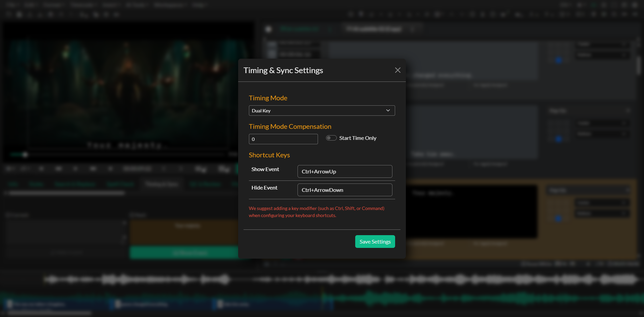The width and height of the screenshot is (644, 317).
Task: Click the Timing Mode Compensation heading
Action: click(x=290, y=126)
